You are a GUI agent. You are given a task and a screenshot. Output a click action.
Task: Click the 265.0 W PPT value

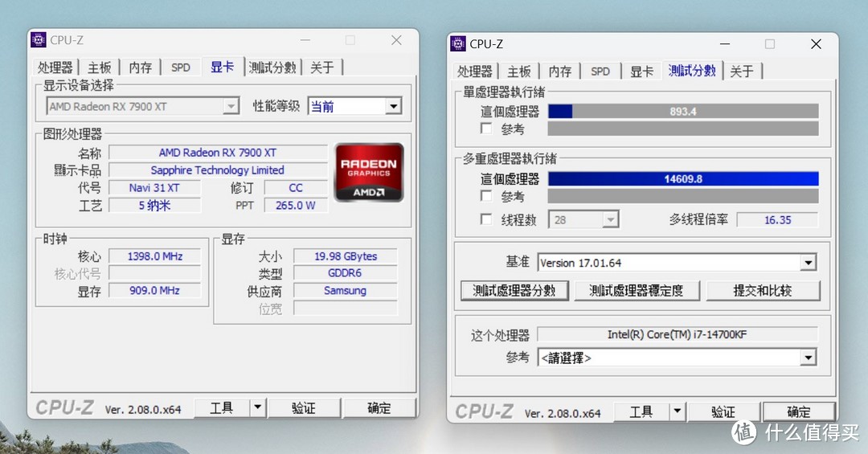tap(296, 206)
